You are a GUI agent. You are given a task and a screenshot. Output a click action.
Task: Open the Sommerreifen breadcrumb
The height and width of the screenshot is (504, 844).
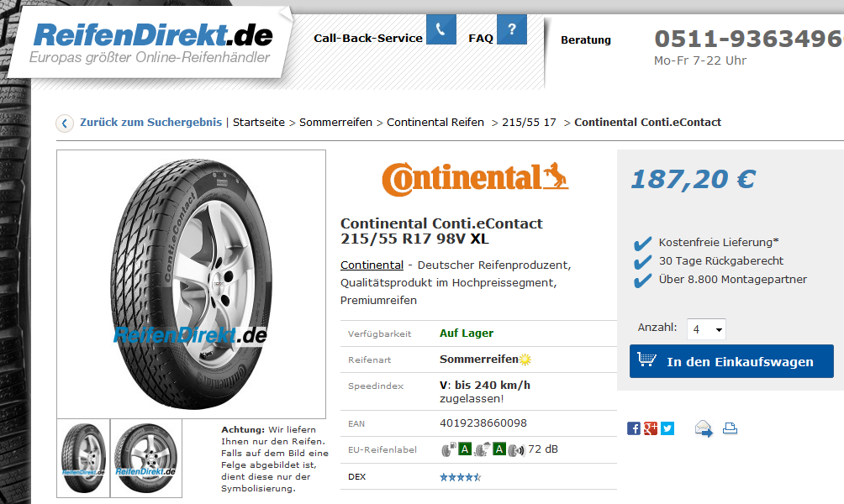[335, 123]
